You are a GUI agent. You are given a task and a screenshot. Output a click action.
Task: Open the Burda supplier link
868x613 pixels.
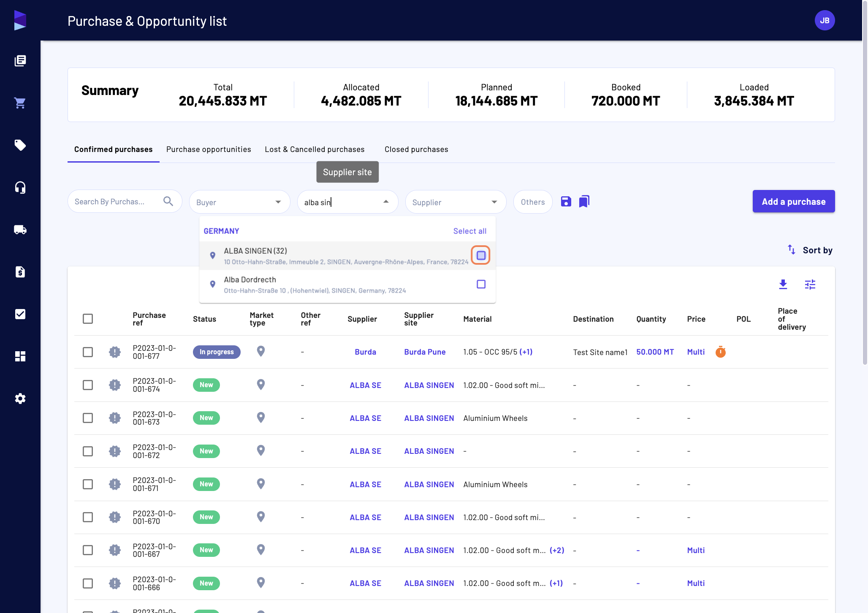365,352
